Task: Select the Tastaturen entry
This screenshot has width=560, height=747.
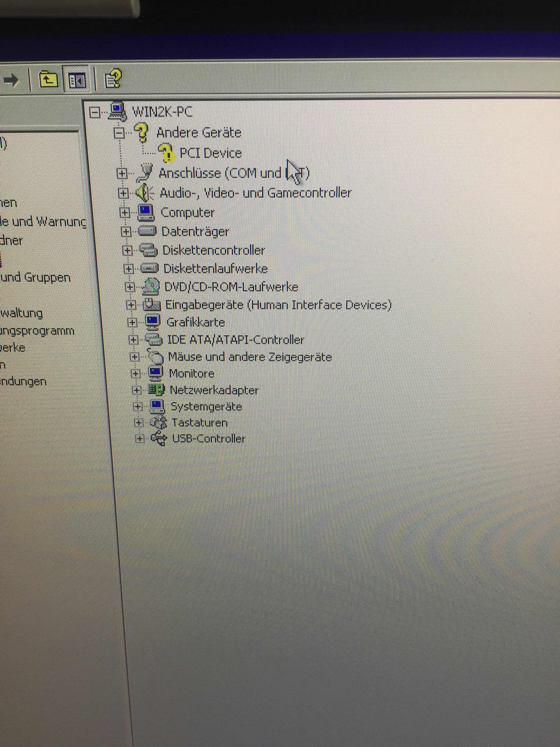Action: tap(199, 422)
